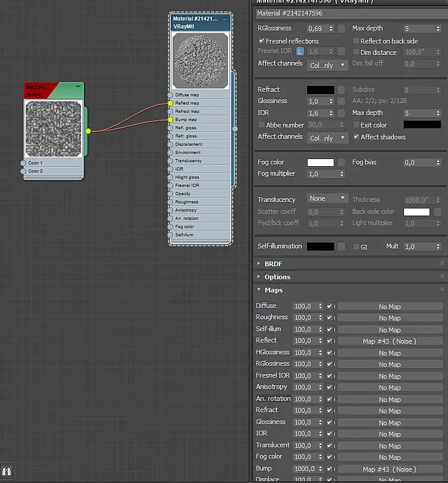448x483 pixels.
Task: Disable the Fresnel reflections checkbox
Action: coord(261,41)
